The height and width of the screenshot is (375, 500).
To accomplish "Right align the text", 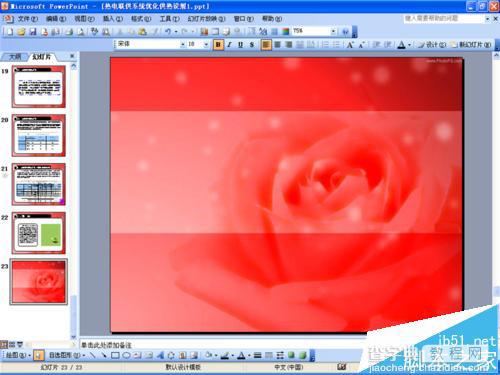I will [x=289, y=44].
